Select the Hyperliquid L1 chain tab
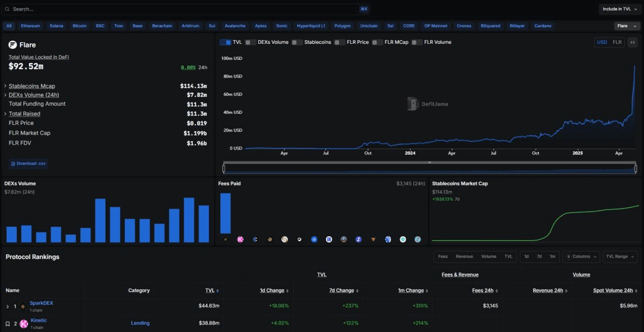Viewport: 644px width, 332px height. 311,26
